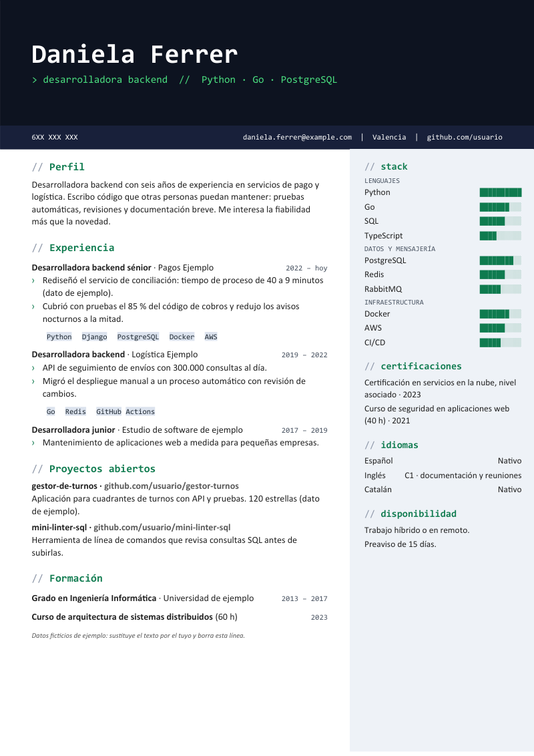The width and height of the screenshot is (534, 756).
Task: Click the Docker skill level bar
Action: click(x=500, y=314)
